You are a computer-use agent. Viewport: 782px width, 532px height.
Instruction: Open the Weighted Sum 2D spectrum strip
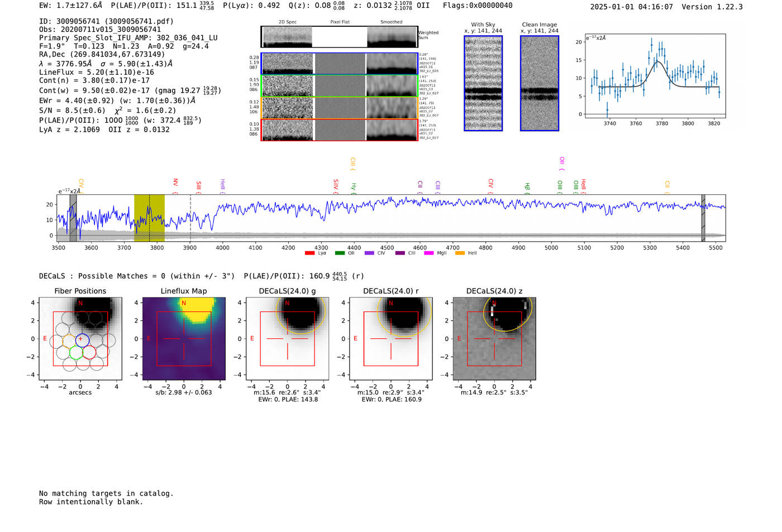tap(339, 37)
